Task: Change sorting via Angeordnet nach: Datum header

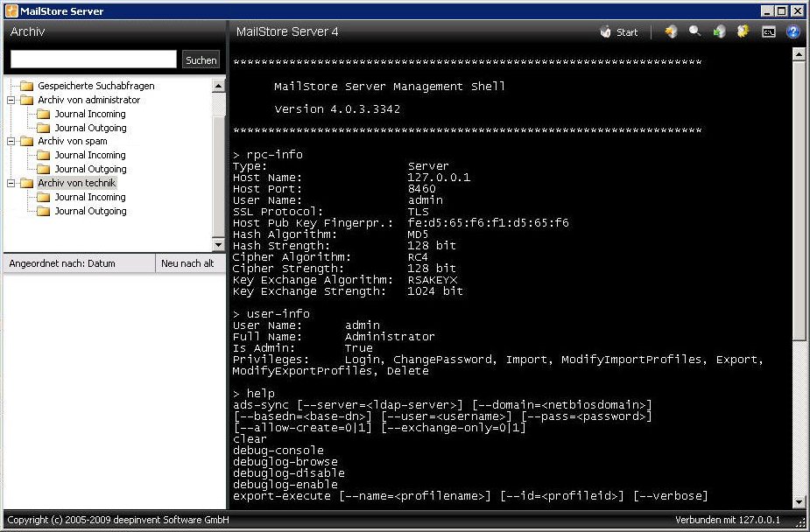Action: pyautogui.click(x=80, y=263)
